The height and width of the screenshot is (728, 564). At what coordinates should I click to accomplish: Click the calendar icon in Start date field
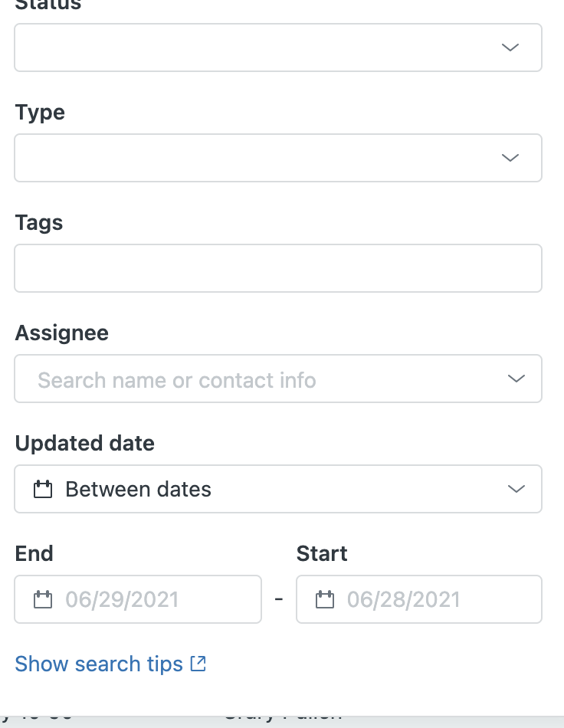(325, 599)
